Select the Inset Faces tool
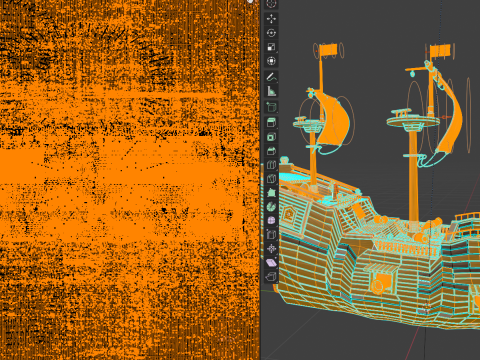This screenshot has height=360, width=480. click(271, 137)
